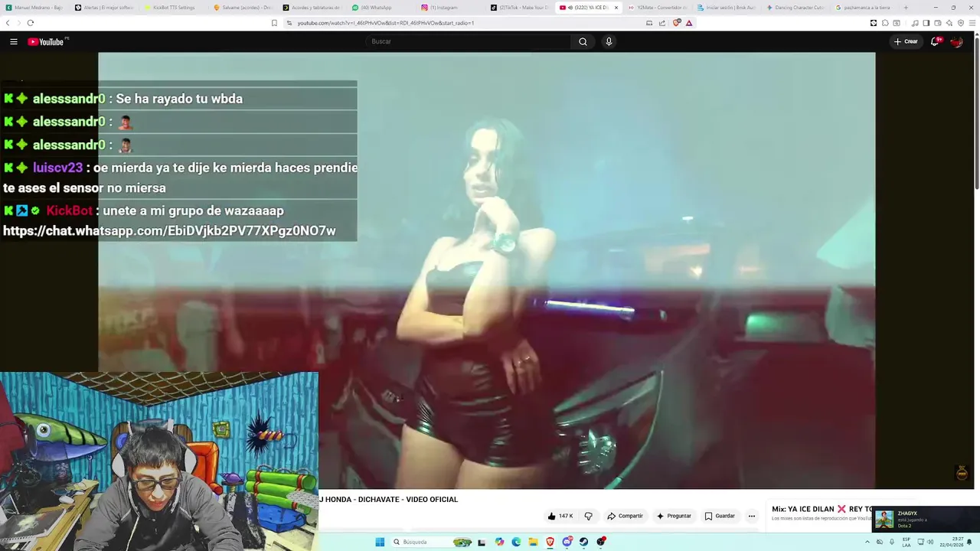
Task: Switch to the TikTok tab
Action: tap(519, 8)
